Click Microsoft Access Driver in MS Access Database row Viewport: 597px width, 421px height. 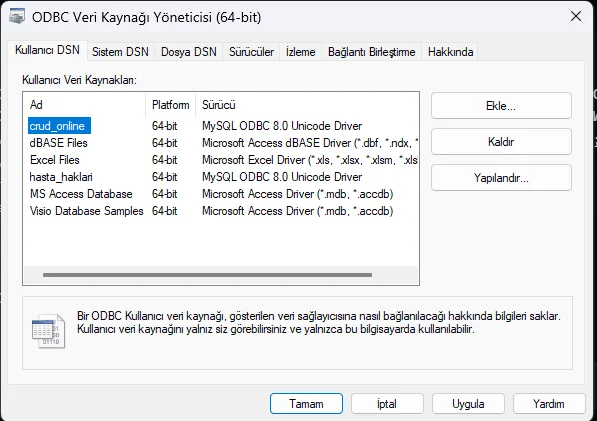point(298,194)
